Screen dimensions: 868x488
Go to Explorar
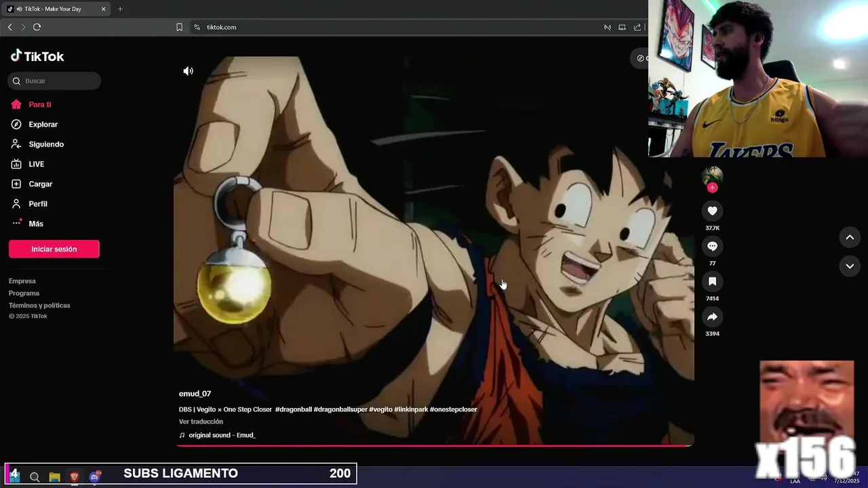pyautogui.click(x=35, y=124)
